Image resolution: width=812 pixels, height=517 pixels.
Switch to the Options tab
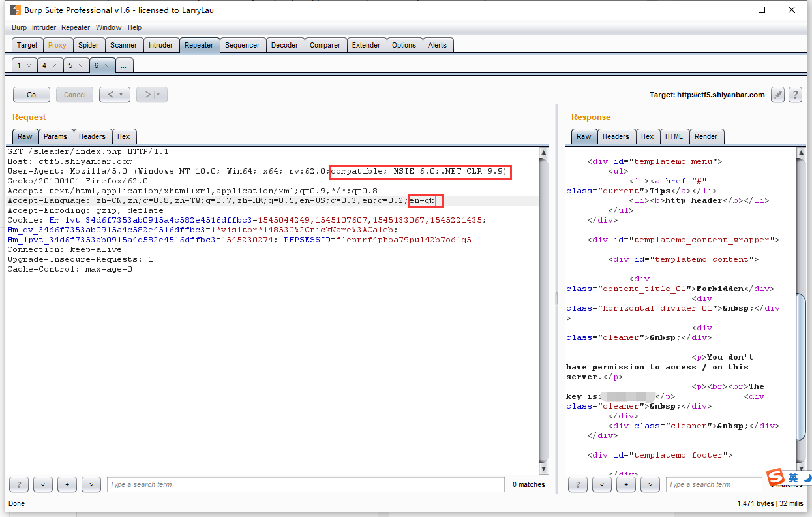[x=404, y=45]
